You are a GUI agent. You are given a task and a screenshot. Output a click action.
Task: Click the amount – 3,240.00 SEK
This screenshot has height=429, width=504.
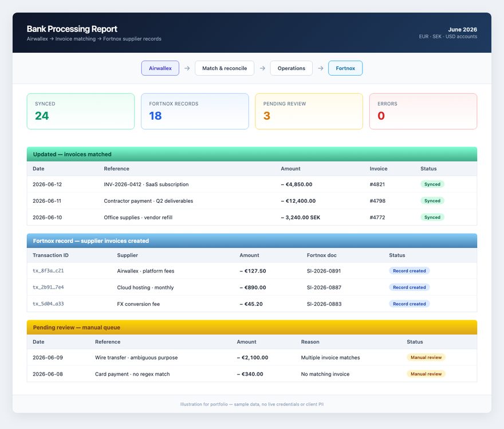tap(301, 218)
